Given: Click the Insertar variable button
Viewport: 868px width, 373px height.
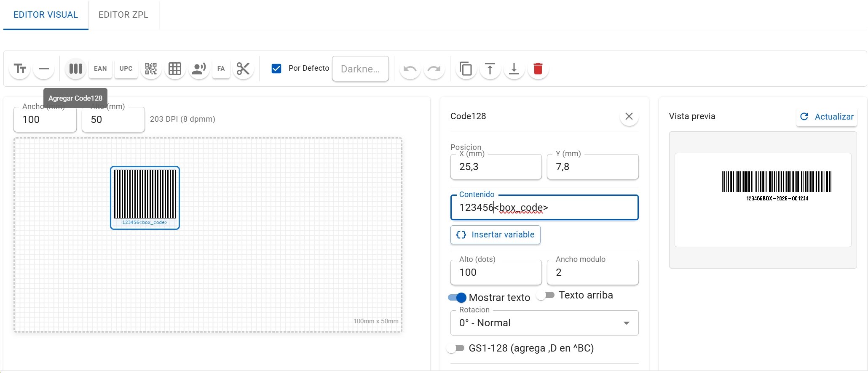Looking at the screenshot, I should pyautogui.click(x=496, y=234).
